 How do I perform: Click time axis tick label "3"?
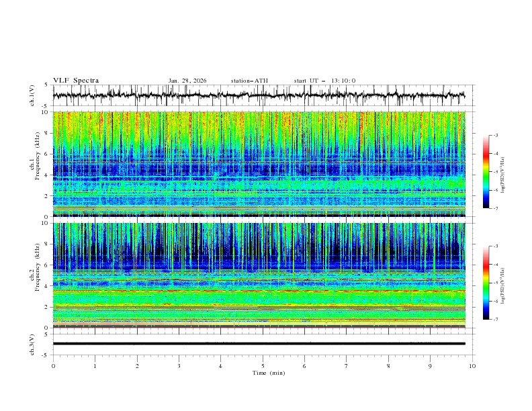tap(179, 366)
